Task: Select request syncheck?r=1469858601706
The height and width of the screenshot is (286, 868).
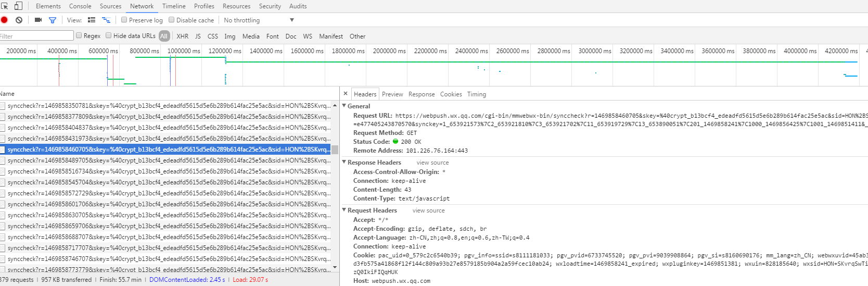Action: click(x=165, y=204)
